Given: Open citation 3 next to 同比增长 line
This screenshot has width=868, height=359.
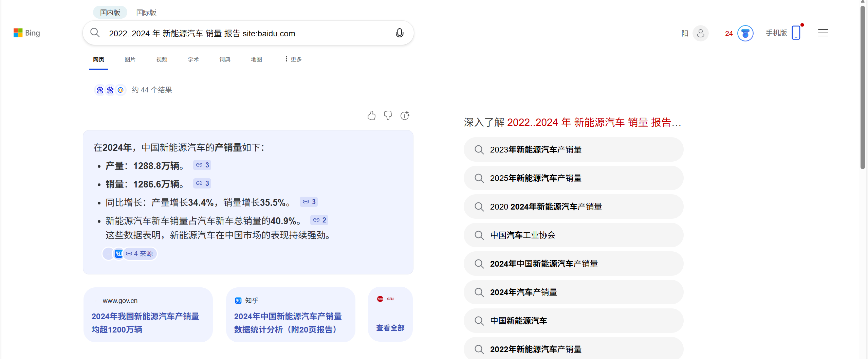Looking at the screenshot, I should (x=309, y=202).
